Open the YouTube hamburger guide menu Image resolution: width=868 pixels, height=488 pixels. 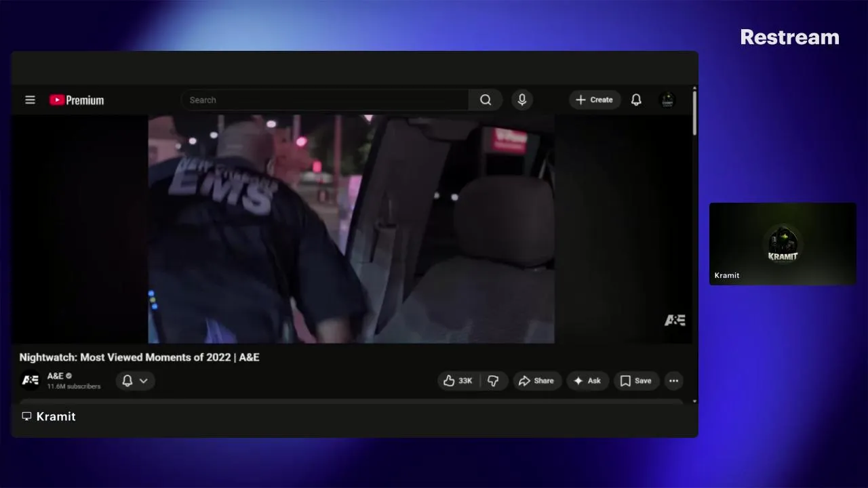[30, 100]
